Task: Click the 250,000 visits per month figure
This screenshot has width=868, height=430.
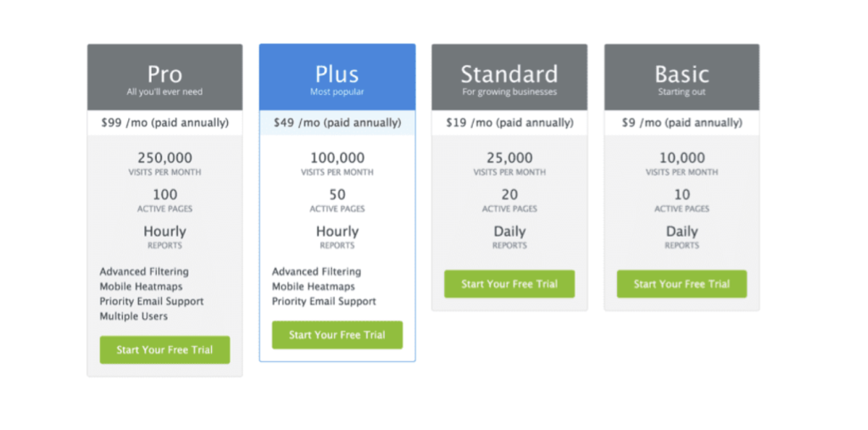Action: pos(165,158)
